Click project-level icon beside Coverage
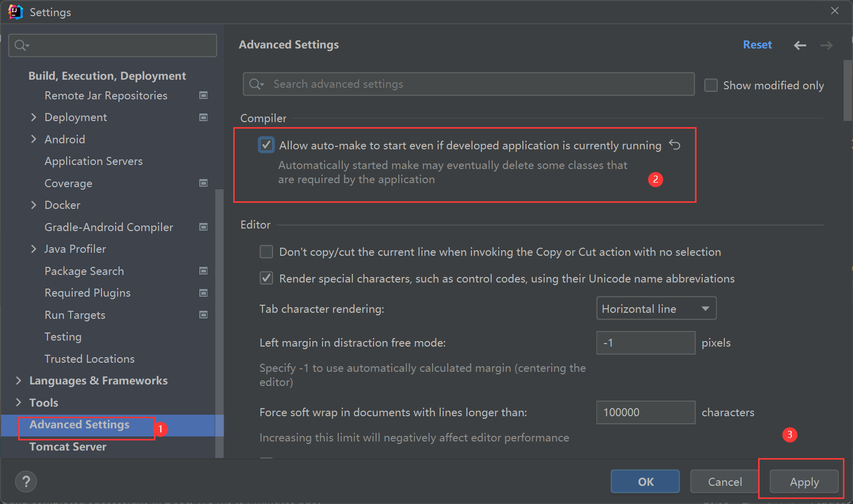Viewport: 853px width, 504px height. tap(203, 183)
